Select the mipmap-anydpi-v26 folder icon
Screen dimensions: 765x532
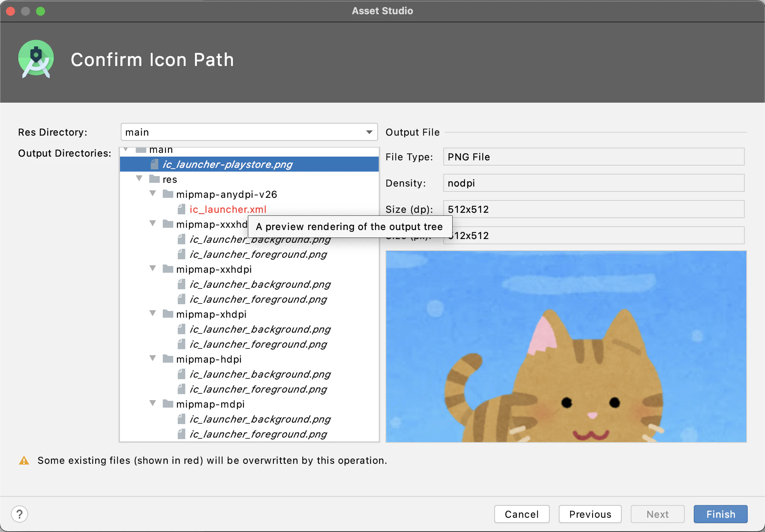[168, 194]
